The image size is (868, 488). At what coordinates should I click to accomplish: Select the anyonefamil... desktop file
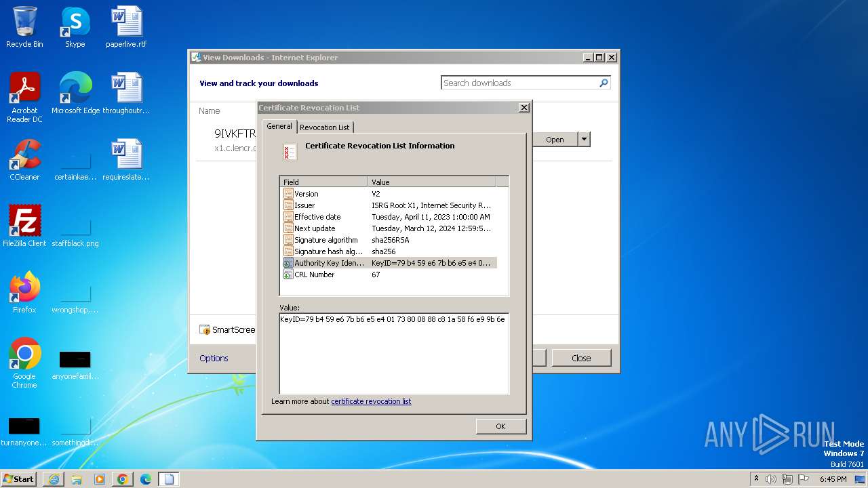75,365
